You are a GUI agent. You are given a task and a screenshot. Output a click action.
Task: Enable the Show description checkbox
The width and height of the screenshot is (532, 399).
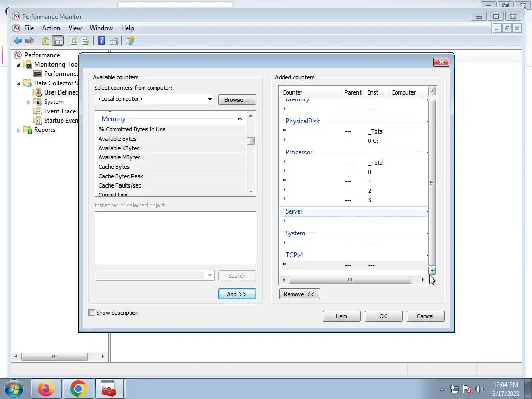(91, 312)
